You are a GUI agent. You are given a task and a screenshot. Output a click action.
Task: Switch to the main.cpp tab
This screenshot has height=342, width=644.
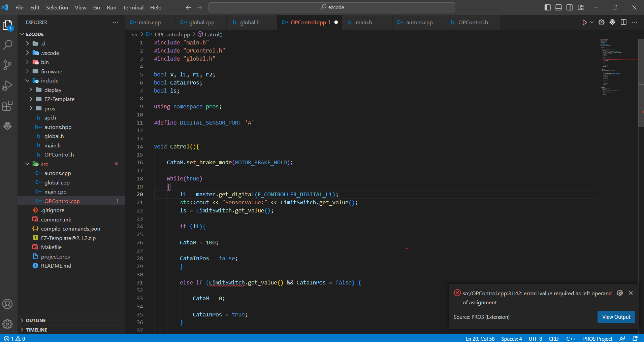coord(150,23)
